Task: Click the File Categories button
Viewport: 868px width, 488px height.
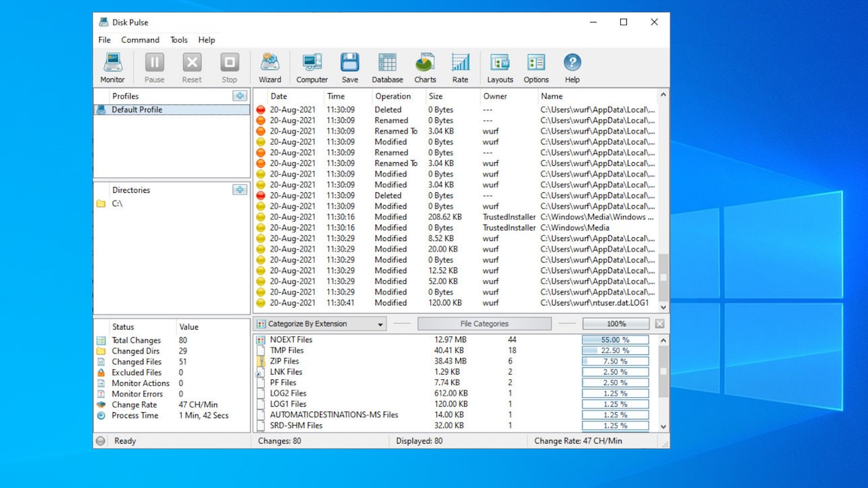Action: click(484, 324)
